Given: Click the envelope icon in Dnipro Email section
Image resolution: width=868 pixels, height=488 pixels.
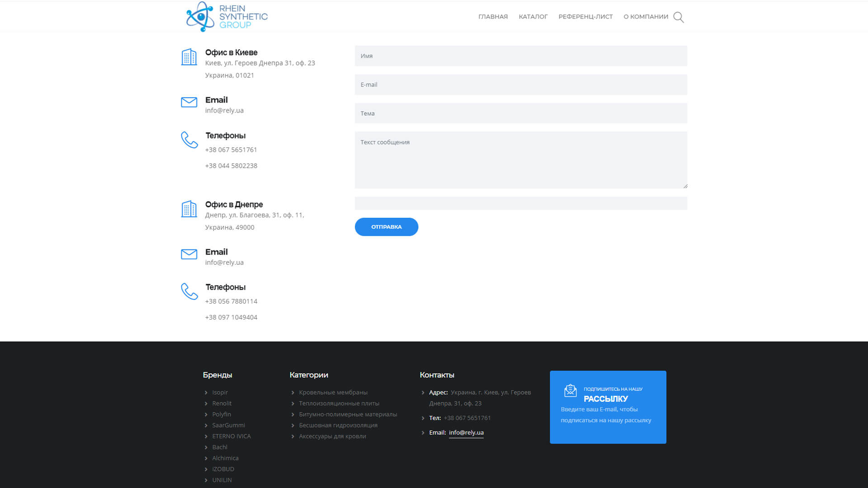Looking at the screenshot, I should coord(189,254).
